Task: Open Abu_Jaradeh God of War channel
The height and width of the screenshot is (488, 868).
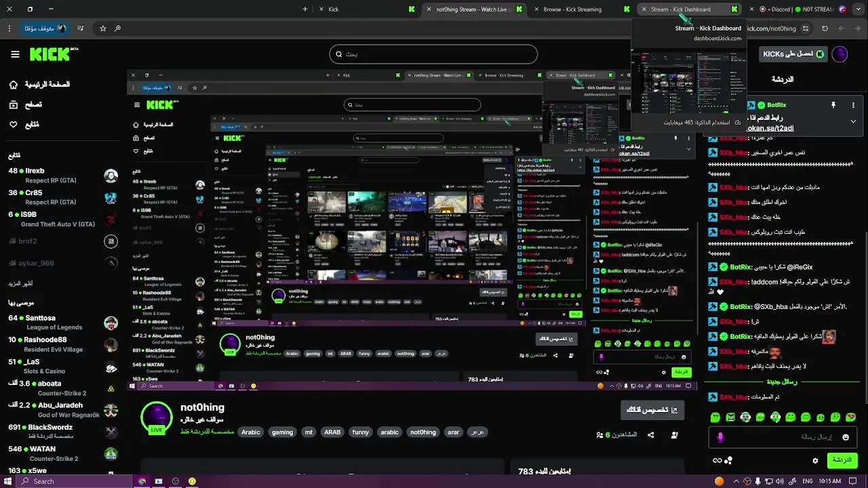Action: point(62,409)
